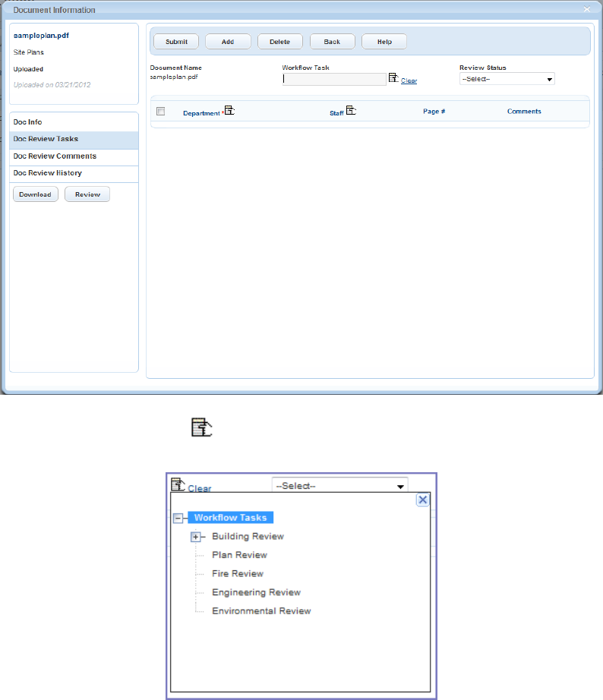The width and height of the screenshot is (603, 700).
Task: Open the --Select-- dropdown in popup image
Action: click(339, 486)
